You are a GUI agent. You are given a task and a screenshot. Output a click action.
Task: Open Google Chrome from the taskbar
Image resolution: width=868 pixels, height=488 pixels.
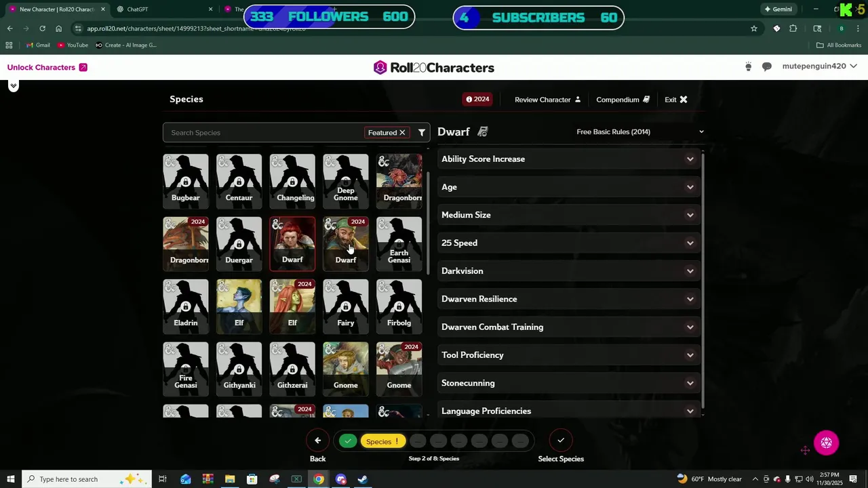pos(319,479)
